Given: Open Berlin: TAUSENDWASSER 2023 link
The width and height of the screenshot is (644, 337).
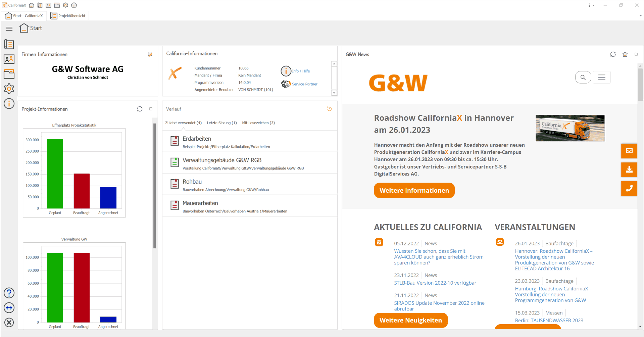Looking at the screenshot, I should (x=549, y=321).
